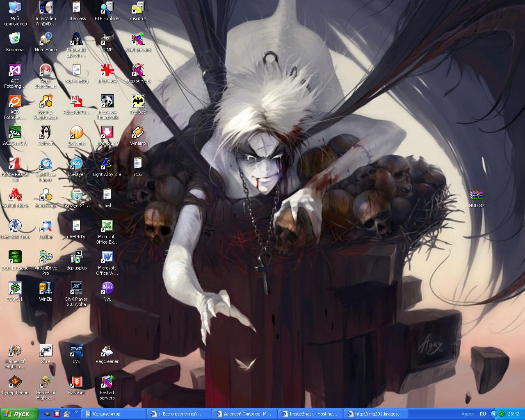Launch Nero Home shortcut
Viewport: 525px width, 420px height.
point(46,42)
